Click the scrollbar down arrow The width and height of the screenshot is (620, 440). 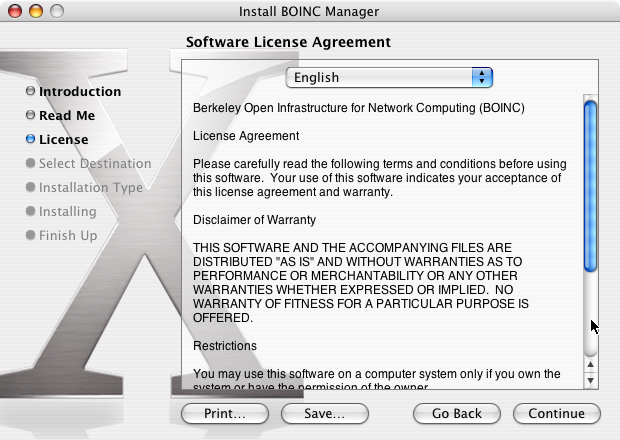[590, 380]
